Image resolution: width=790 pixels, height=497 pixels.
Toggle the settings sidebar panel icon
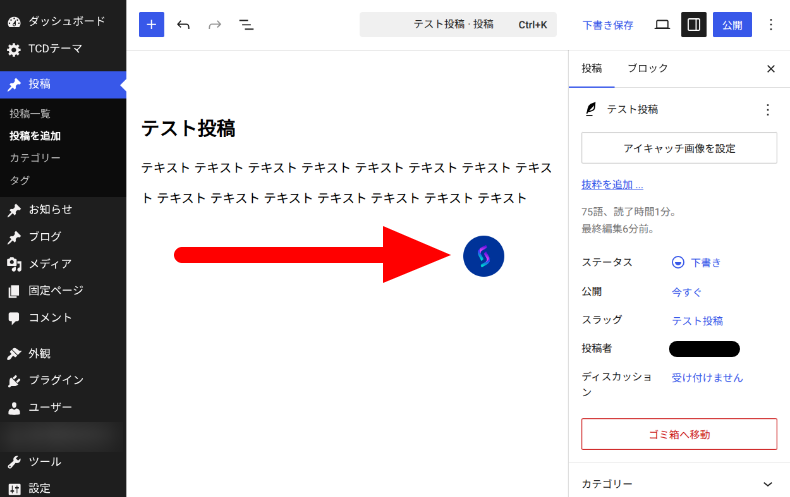tap(694, 25)
